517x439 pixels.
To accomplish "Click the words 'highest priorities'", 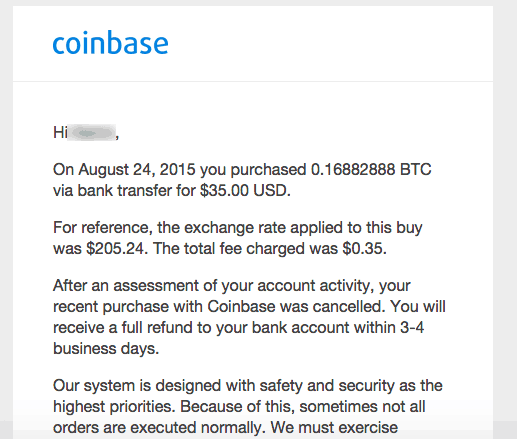I will click(112, 407).
